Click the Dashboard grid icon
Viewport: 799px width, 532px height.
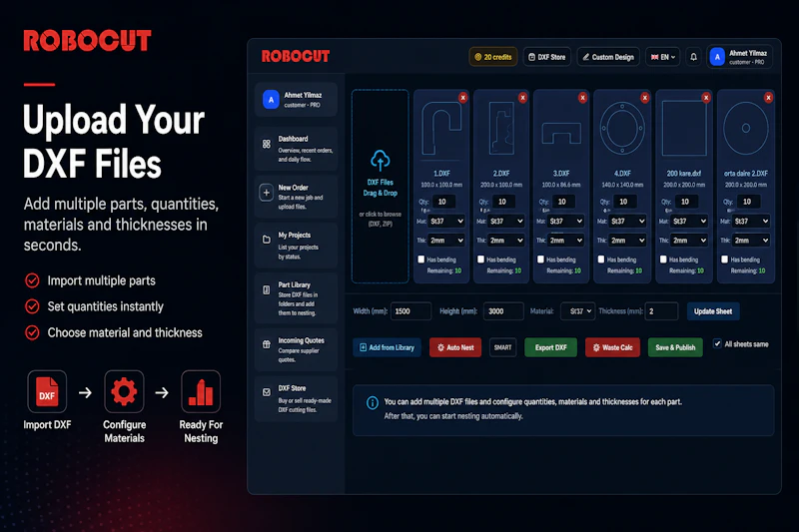tap(267, 144)
